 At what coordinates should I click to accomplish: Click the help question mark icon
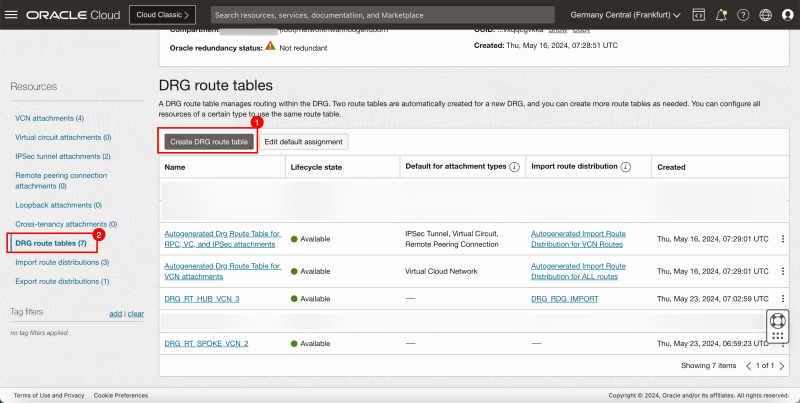743,16
